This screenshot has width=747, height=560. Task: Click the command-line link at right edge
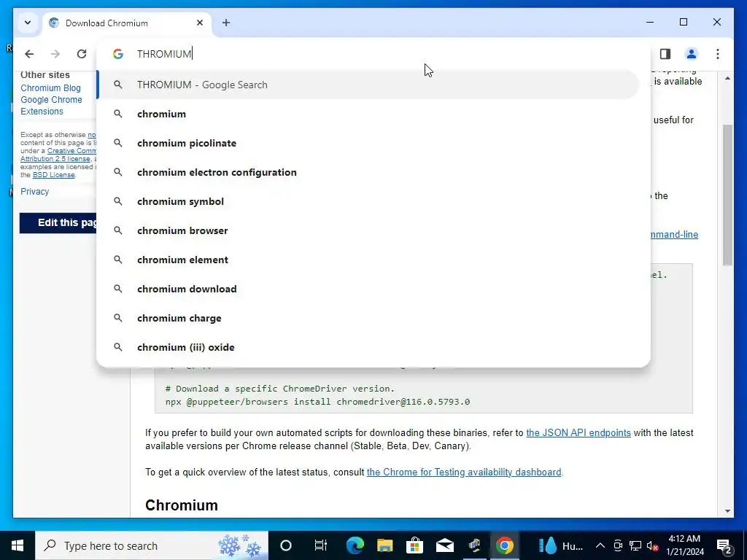click(x=674, y=234)
